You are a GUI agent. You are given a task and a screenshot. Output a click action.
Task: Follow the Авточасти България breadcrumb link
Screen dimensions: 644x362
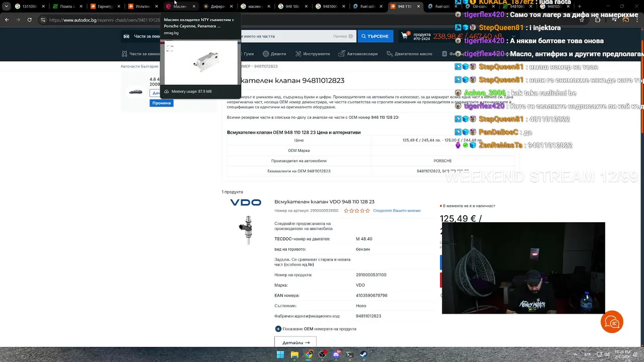coord(139,66)
